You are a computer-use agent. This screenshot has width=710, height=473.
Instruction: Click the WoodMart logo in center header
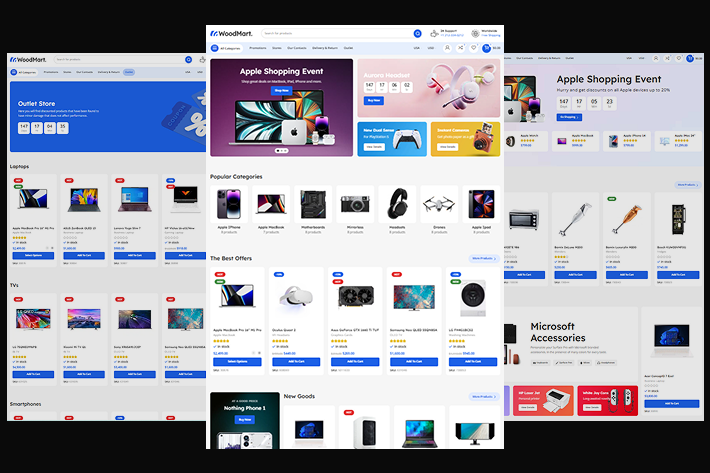pyautogui.click(x=229, y=33)
